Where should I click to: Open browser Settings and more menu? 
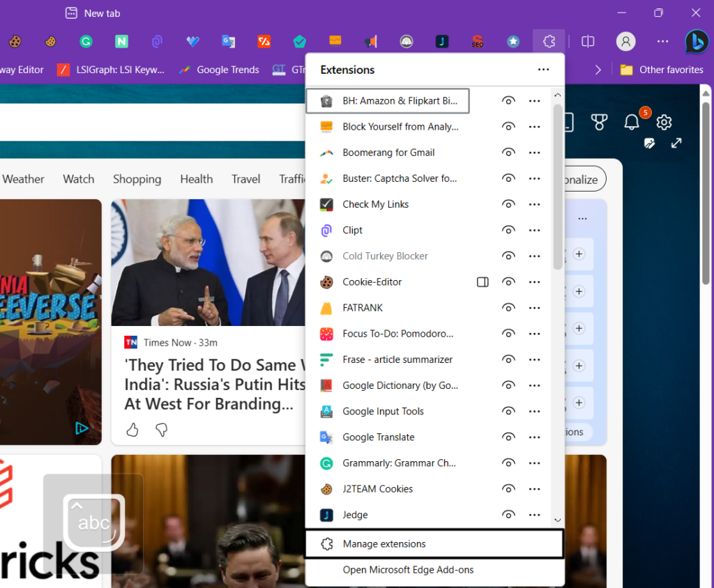point(662,41)
